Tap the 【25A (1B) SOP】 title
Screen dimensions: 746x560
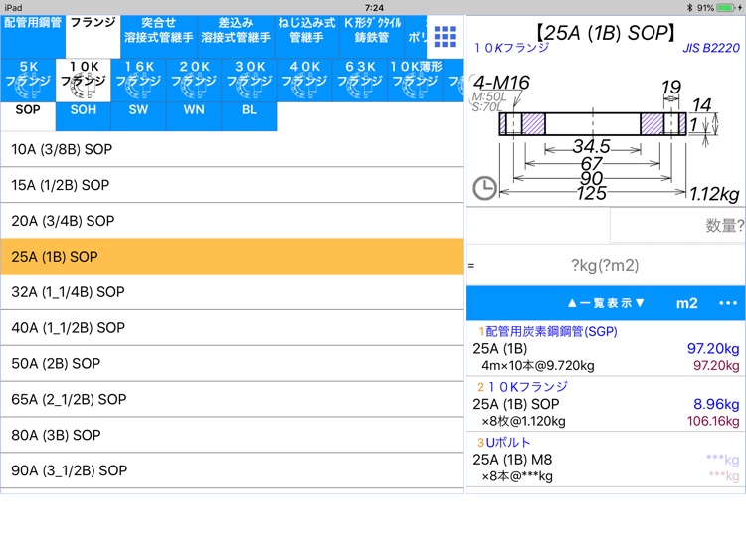(x=605, y=33)
